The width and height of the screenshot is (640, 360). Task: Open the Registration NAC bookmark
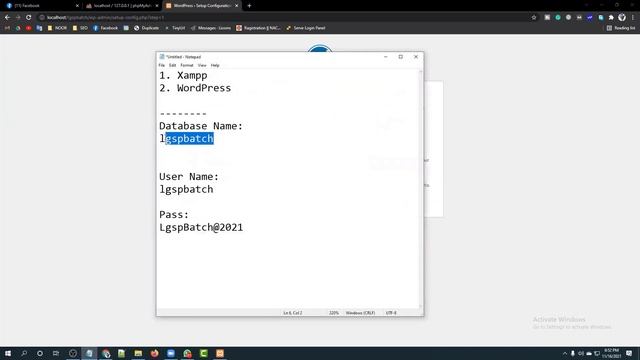click(258, 28)
